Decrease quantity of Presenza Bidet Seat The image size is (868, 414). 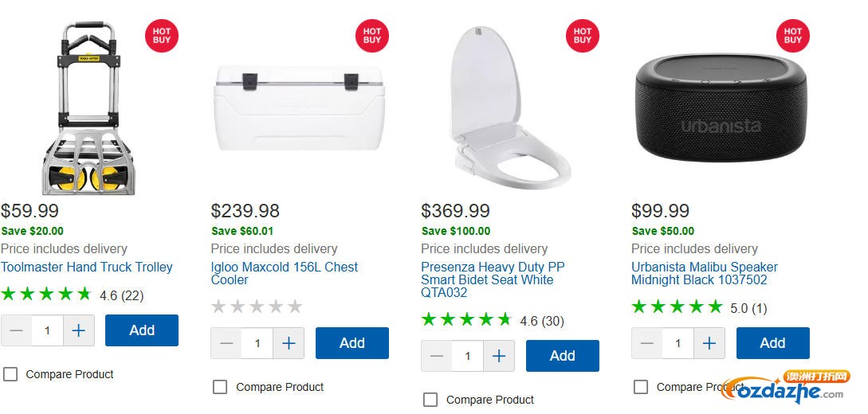click(437, 356)
